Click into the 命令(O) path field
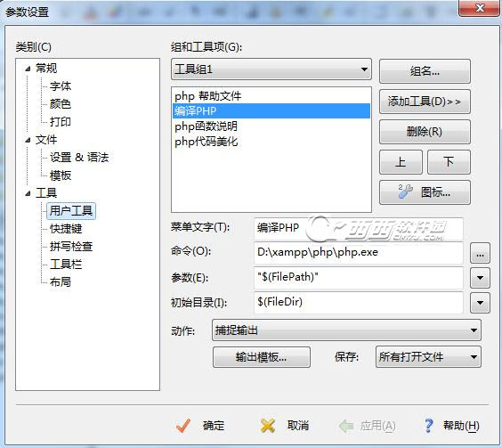502x448 pixels. tap(359, 253)
